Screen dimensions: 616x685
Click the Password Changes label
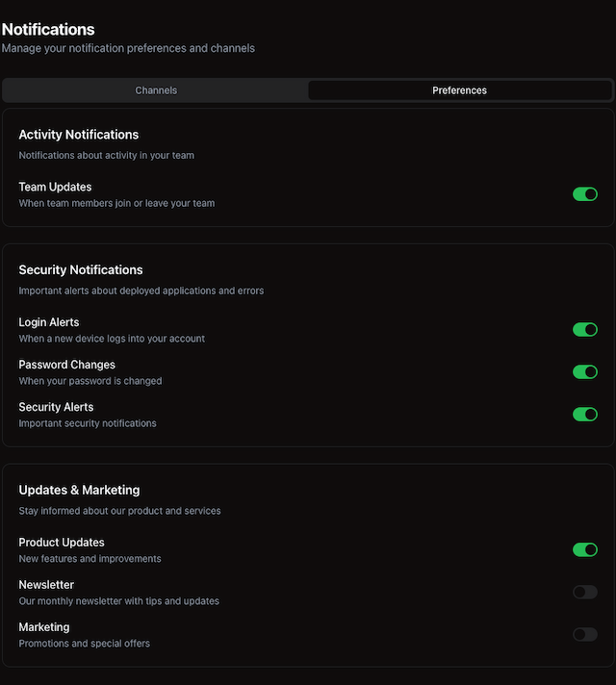point(66,365)
